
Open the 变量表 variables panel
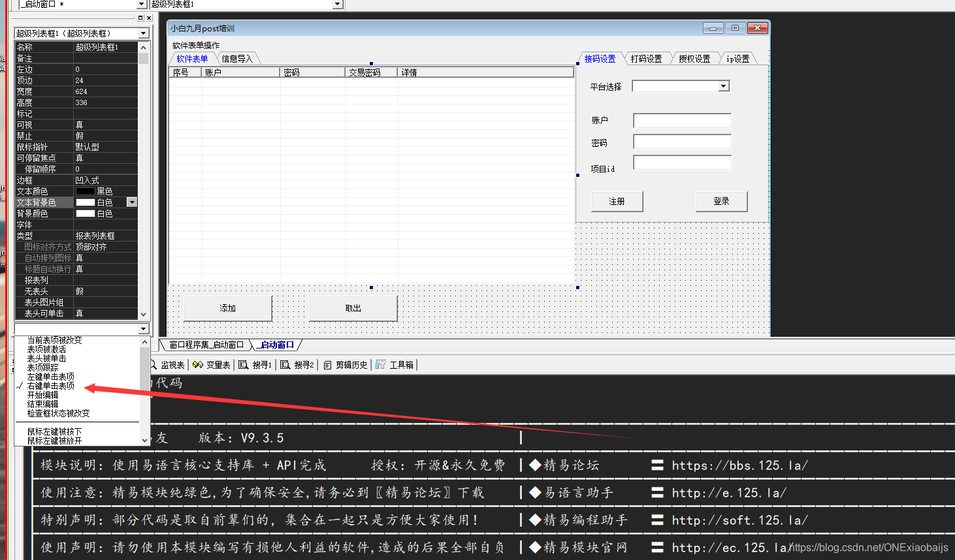tap(212, 365)
